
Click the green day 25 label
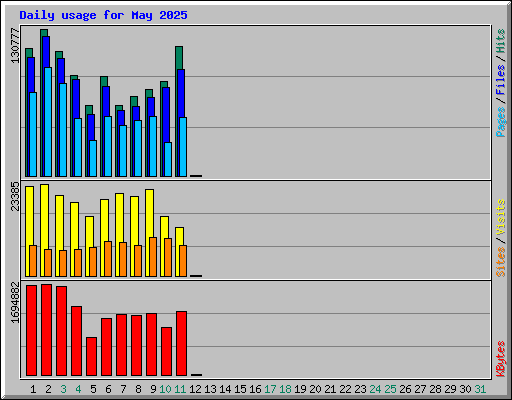pyautogui.click(x=390, y=389)
